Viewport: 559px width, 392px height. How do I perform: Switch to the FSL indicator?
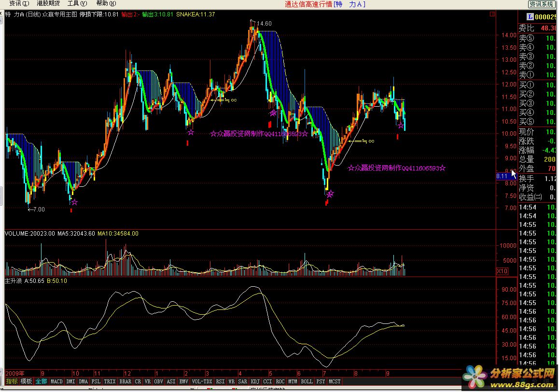click(x=96, y=382)
